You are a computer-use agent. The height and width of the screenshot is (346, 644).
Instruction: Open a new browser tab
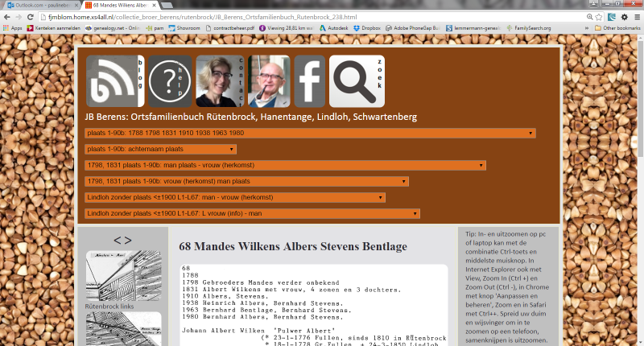click(x=167, y=6)
